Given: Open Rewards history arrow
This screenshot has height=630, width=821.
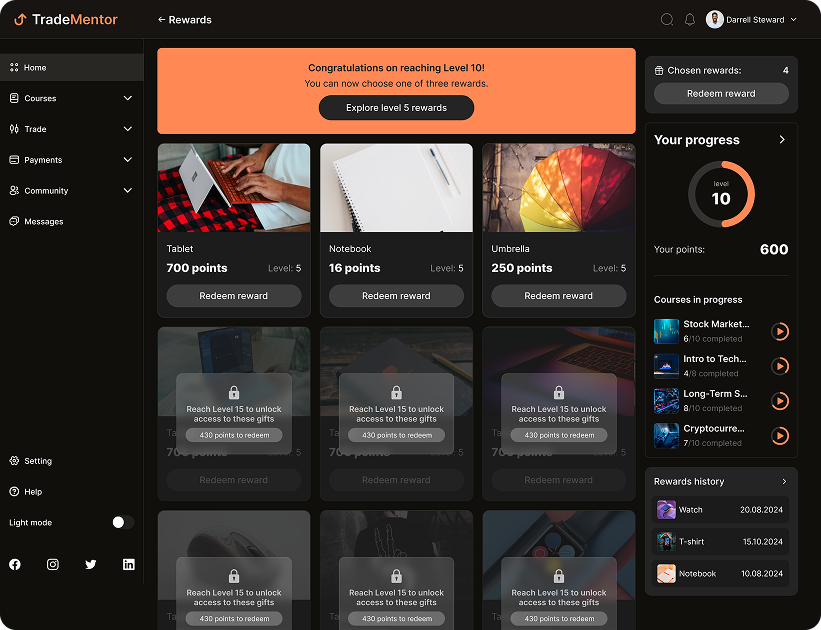Looking at the screenshot, I should click(784, 481).
